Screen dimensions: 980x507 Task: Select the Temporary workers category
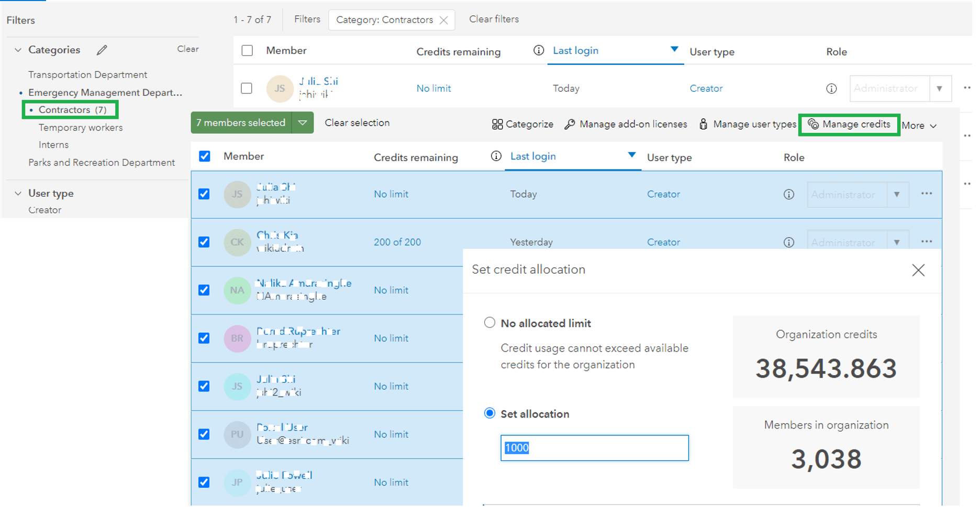click(x=80, y=127)
